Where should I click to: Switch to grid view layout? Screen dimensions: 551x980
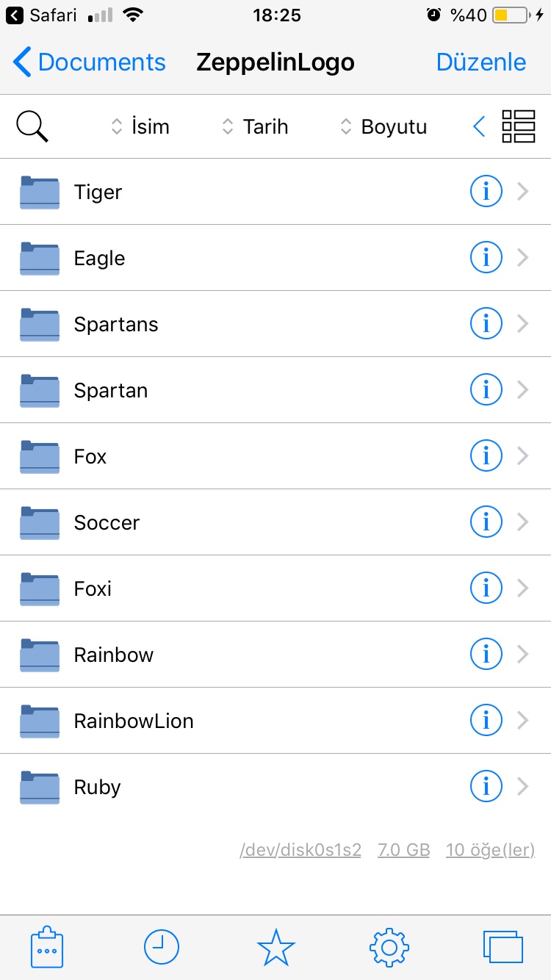(519, 126)
